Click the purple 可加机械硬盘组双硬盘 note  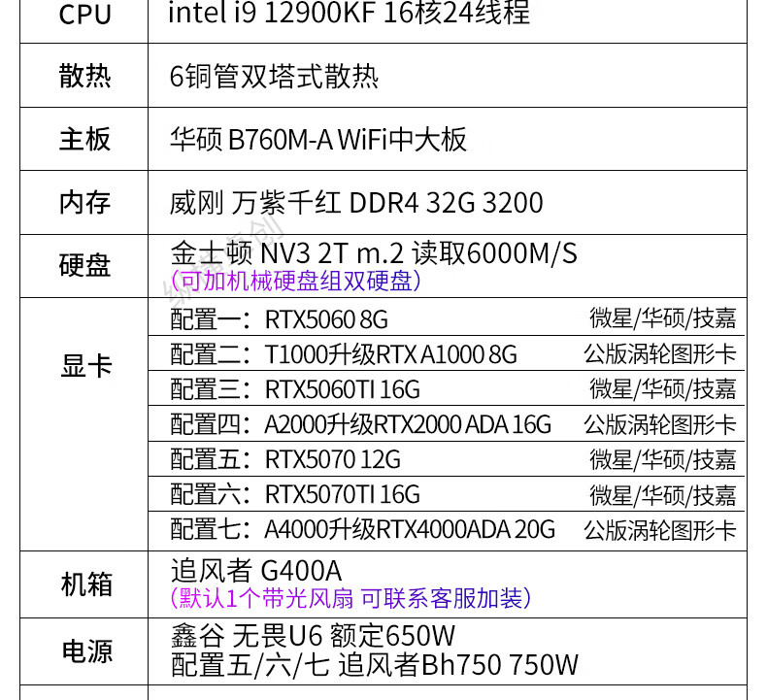click(295, 282)
